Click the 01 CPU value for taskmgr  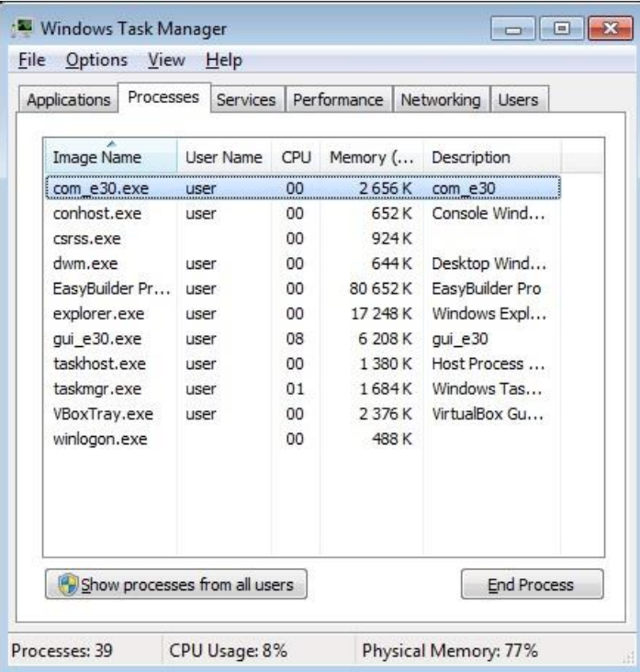[x=295, y=388]
